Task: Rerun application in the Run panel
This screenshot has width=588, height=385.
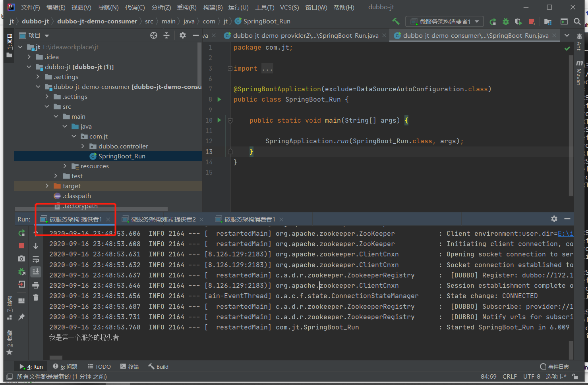Action: (x=21, y=233)
